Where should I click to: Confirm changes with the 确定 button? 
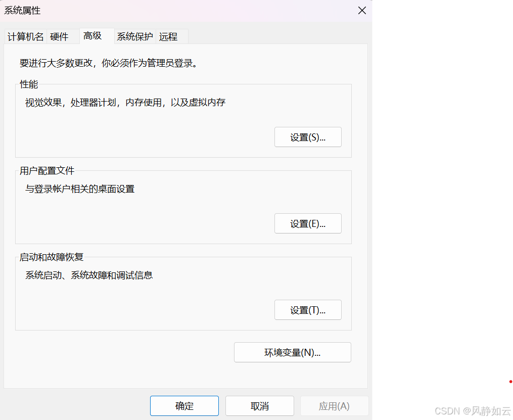(184, 406)
